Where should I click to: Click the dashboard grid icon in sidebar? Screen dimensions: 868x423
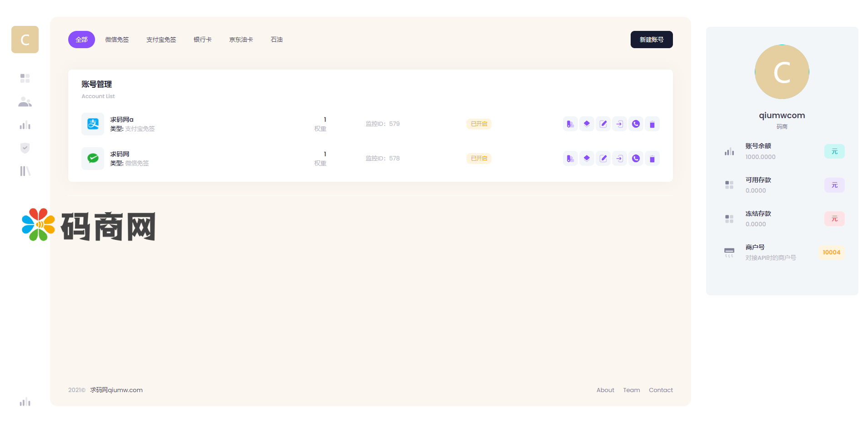click(25, 79)
